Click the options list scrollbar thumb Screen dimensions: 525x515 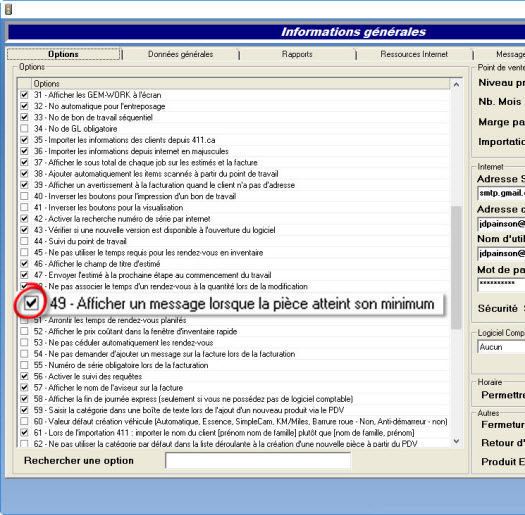click(456, 267)
